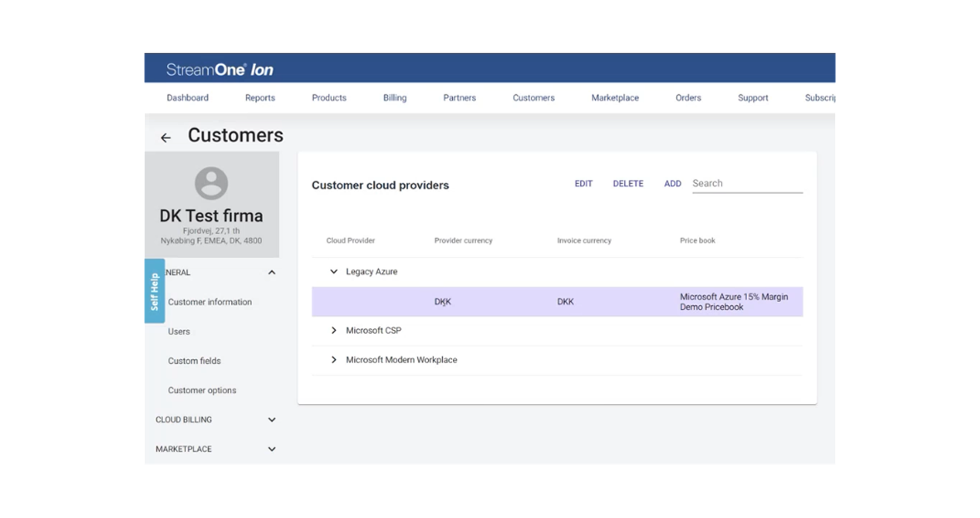Expand the Microsoft Modern Workplace row

click(334, 360)
